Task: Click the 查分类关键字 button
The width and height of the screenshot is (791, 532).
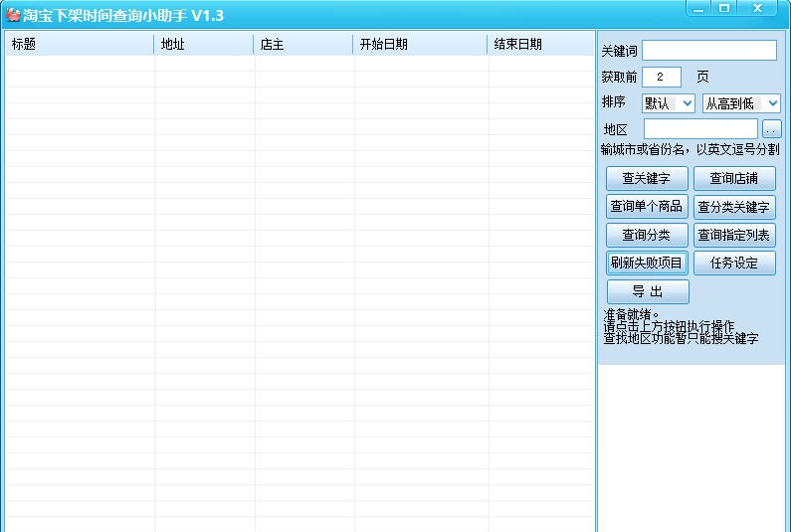Action: 734,206
